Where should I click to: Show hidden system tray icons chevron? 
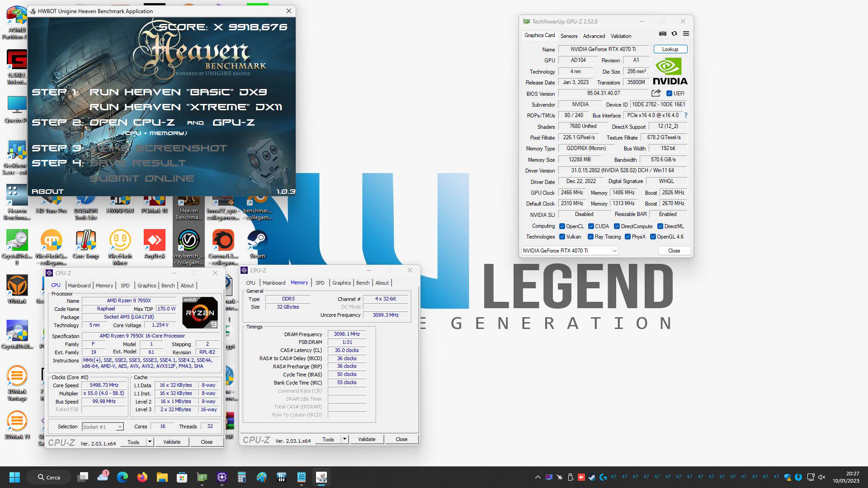(x=538, y=477)
